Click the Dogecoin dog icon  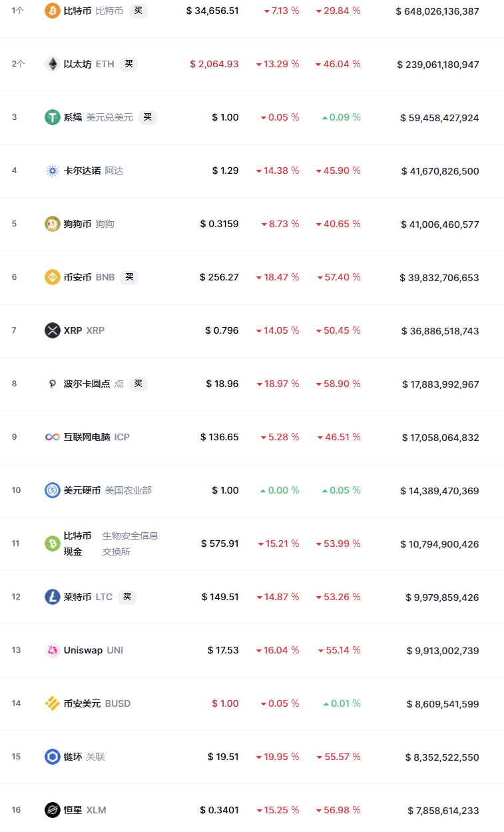click(52, 224)
